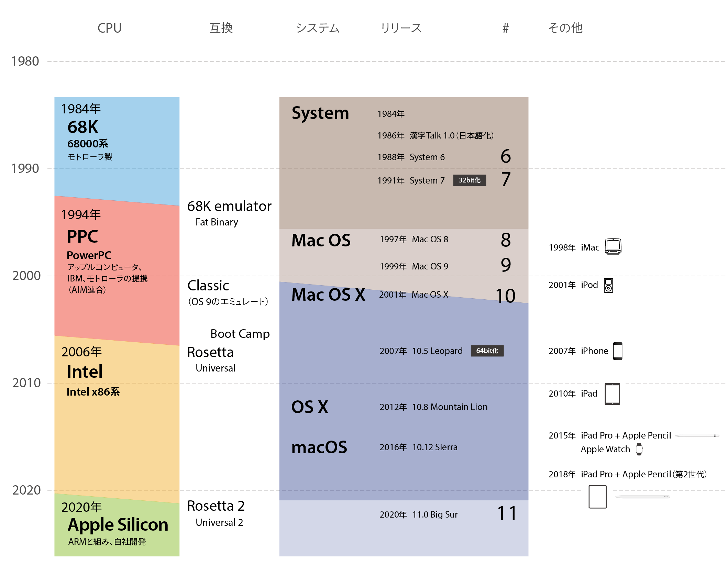Screen dimensions: 728x565
Task: Click the Mac OS X heading
Action: (x=328, y=295)
